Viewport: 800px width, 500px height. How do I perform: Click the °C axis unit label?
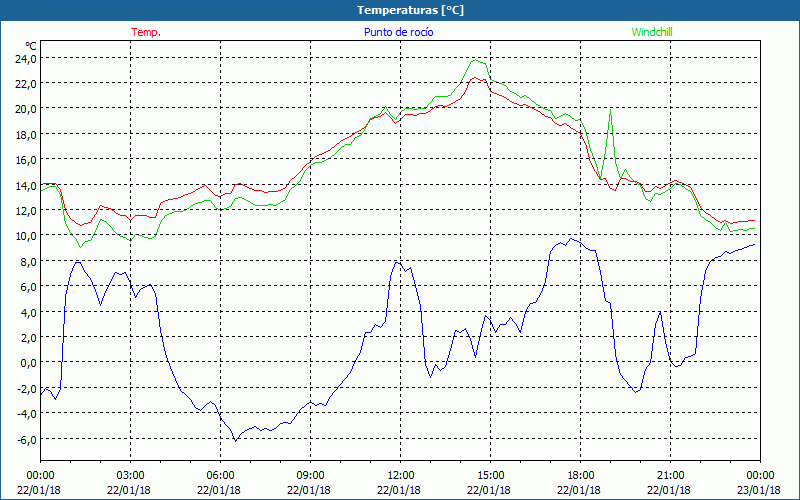[x=31, y=46]
